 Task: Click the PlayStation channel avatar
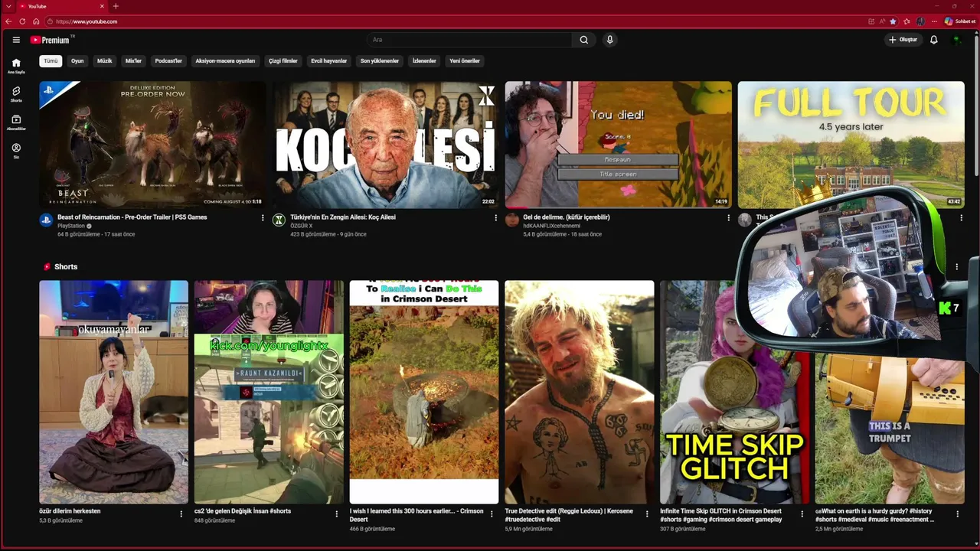pos(46,220)
